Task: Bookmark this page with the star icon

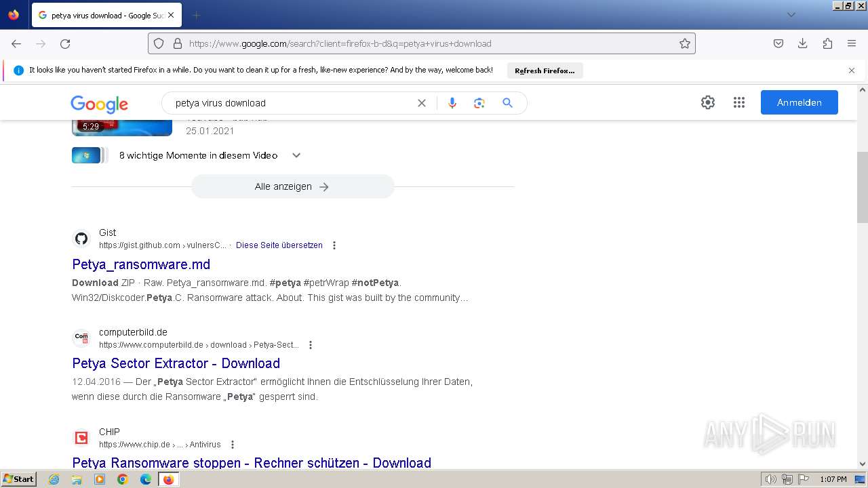Action: pyautogui.click(x=685, y=43)
